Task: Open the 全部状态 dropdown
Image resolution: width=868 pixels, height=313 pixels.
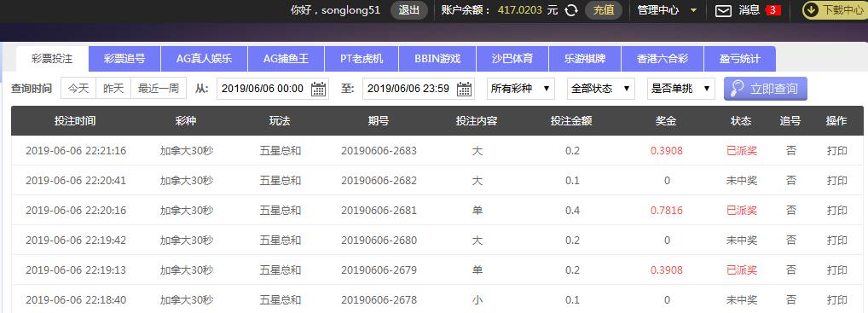Action: coord(600,89)
